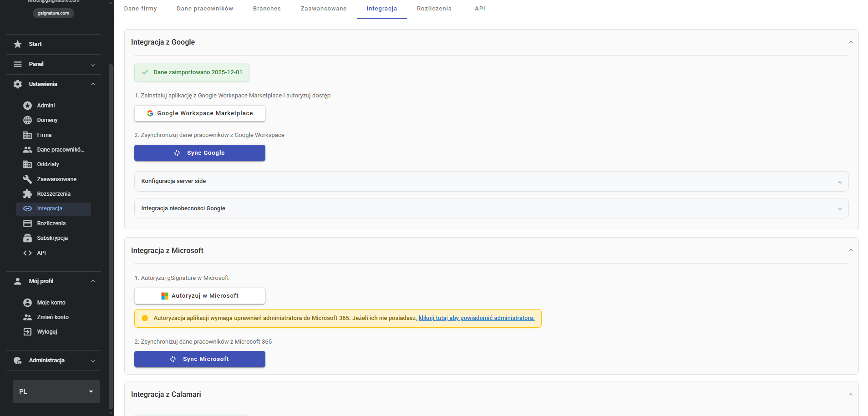Click the sync arrows icon on Sync Microsoft

pyautogui.click(x=173, y=359)
